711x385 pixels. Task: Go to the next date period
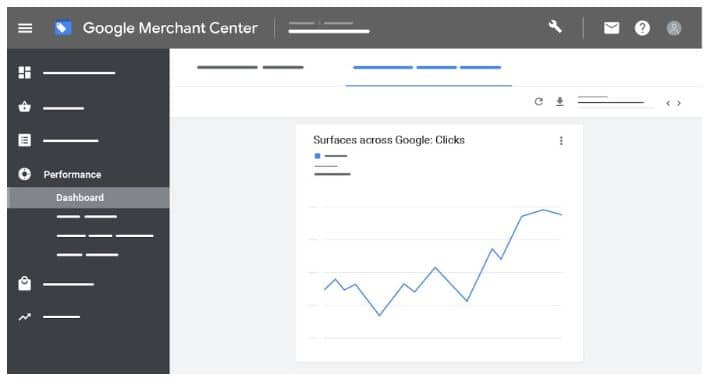679,103
